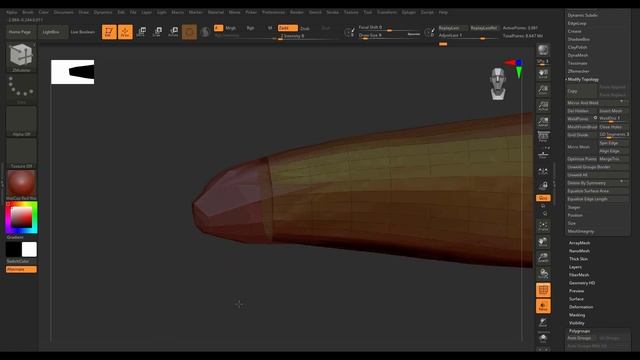
Task: Click the Ghost icon in right shelf
Action: (x=543, y=323)
